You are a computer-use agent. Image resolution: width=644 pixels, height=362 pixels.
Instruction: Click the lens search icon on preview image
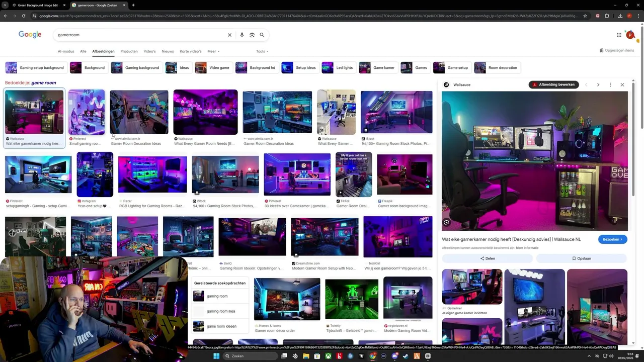pos(446,222)
